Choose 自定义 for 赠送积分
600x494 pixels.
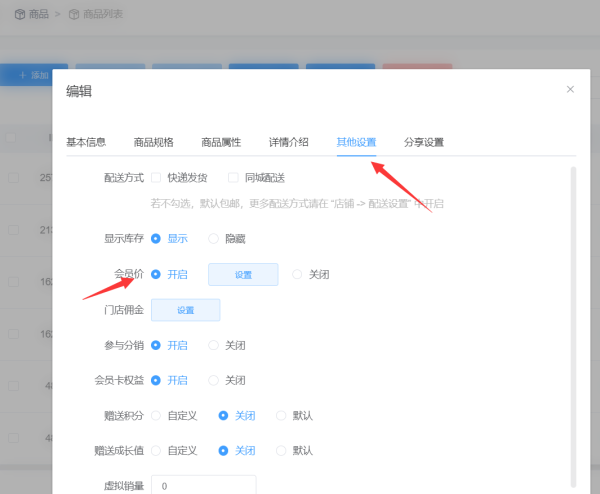coord(156,415)
